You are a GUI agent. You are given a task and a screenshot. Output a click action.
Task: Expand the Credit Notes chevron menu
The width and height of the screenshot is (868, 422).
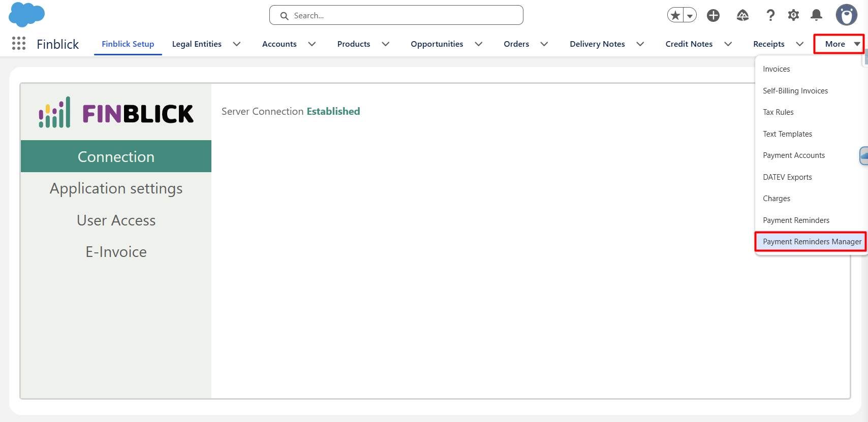coord(728,44)
